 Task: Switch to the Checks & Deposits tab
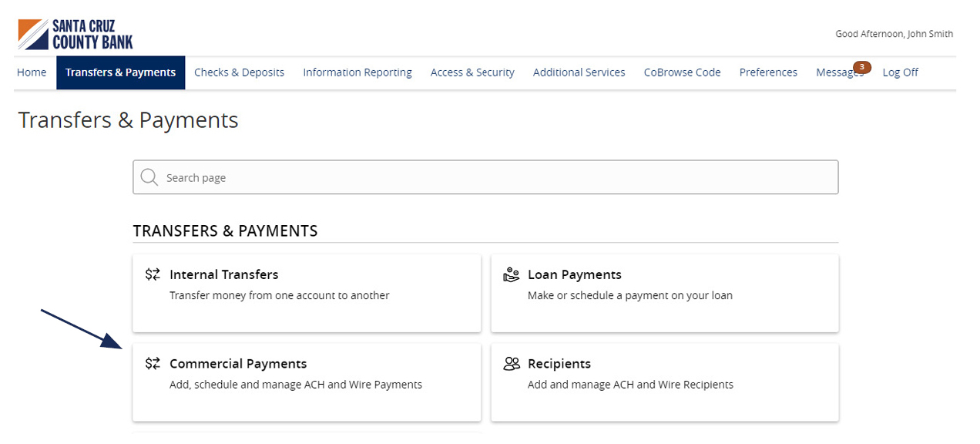pos(239,72)
